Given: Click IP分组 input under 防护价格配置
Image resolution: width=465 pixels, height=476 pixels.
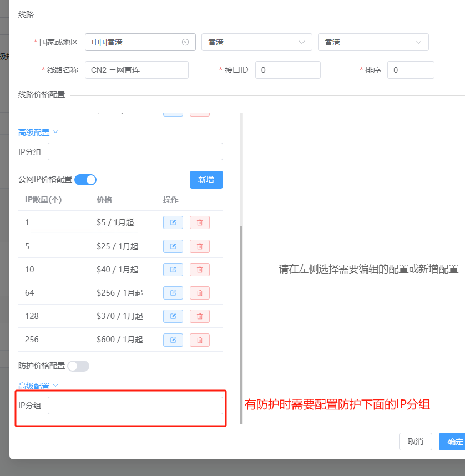Looking at the screenshot, I should (x=135, y=406).
